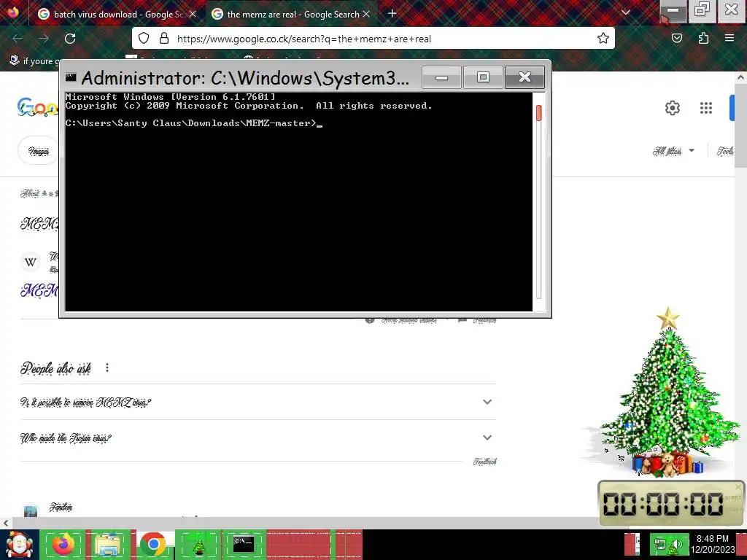Launch Chrome from the taskbar
Screen dimensions: 747x560
153,545
